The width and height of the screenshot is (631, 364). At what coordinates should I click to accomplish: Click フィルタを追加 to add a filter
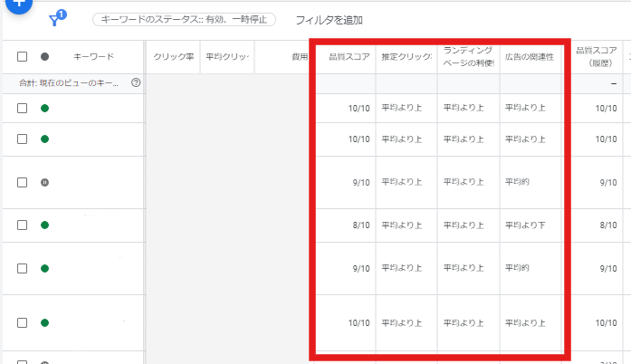330,20
